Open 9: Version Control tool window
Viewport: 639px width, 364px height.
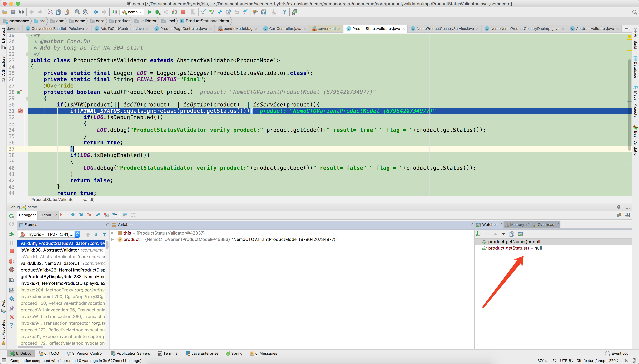[x=85, y=353]
